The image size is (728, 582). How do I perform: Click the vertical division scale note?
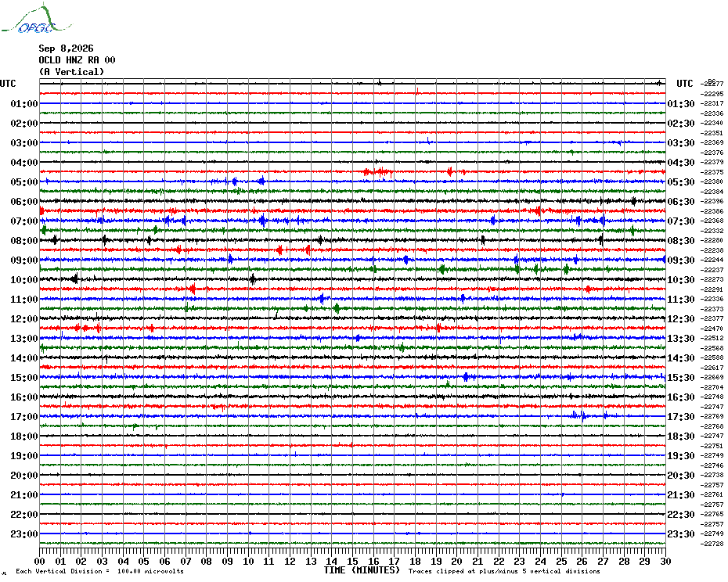pos(99,571)
